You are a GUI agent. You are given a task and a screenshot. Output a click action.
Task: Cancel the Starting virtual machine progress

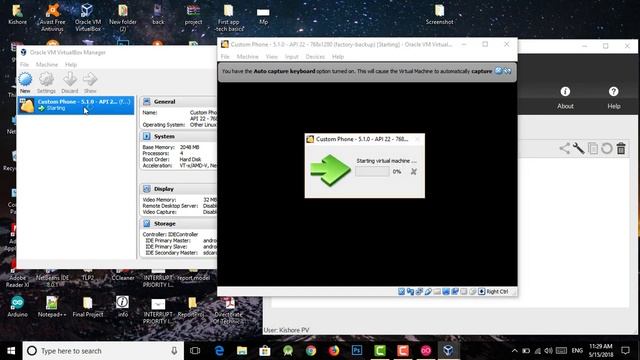click(413, 172)
